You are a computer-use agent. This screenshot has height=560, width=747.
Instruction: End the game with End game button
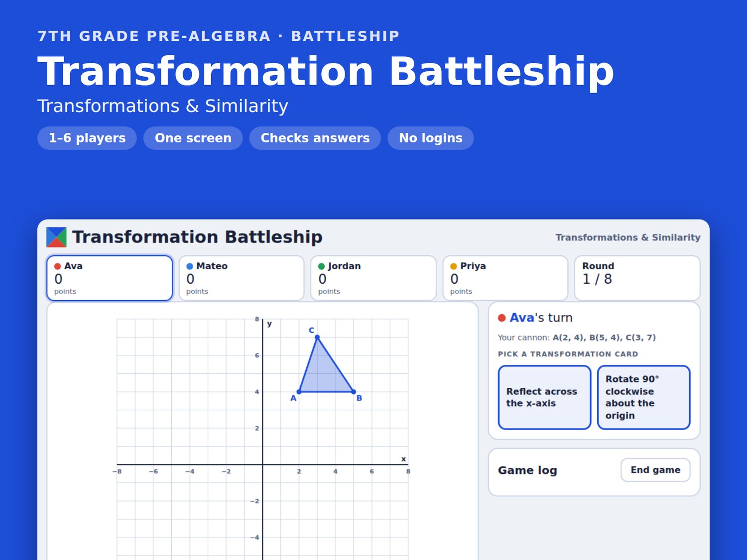tap(655, 470)
